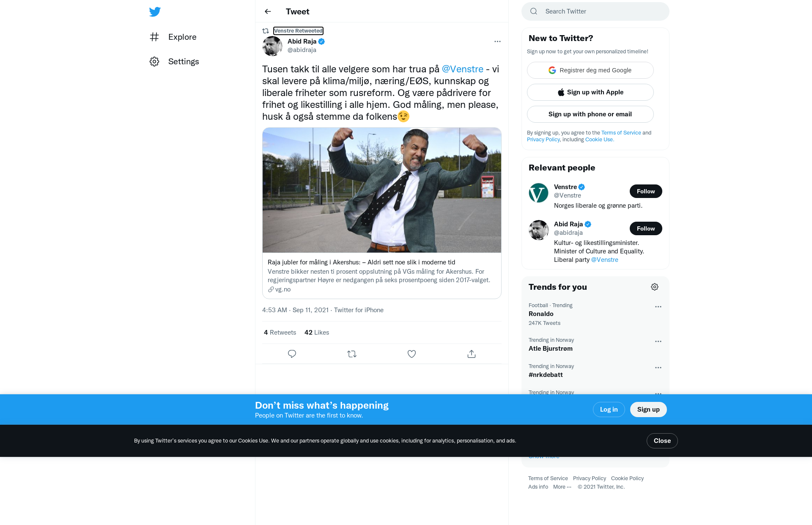Open Abid Raja's profile name in tweet
Screen dimensions: 812x525
tap(302, 41)
